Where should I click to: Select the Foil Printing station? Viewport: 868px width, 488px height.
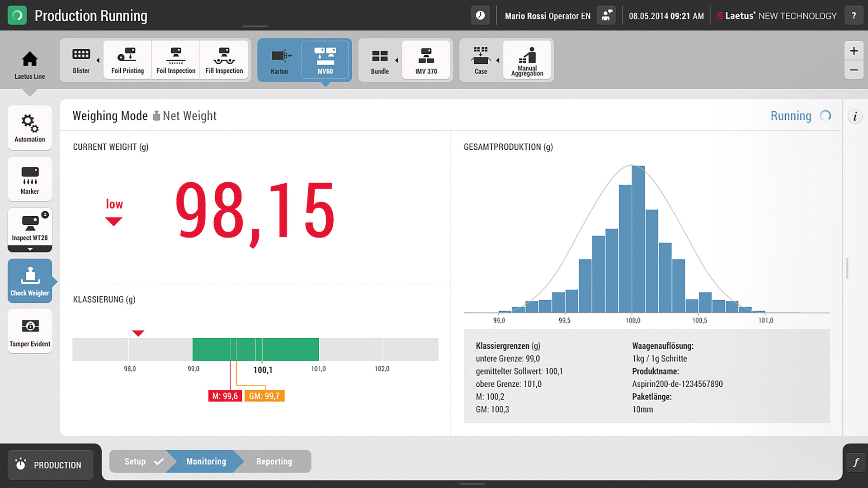127,60
